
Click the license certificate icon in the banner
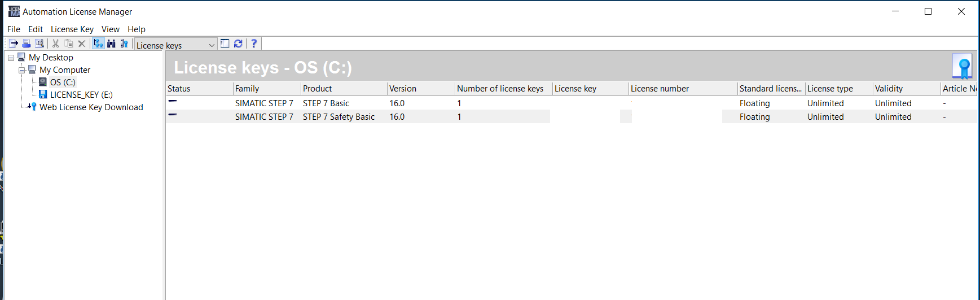[963, 67]
